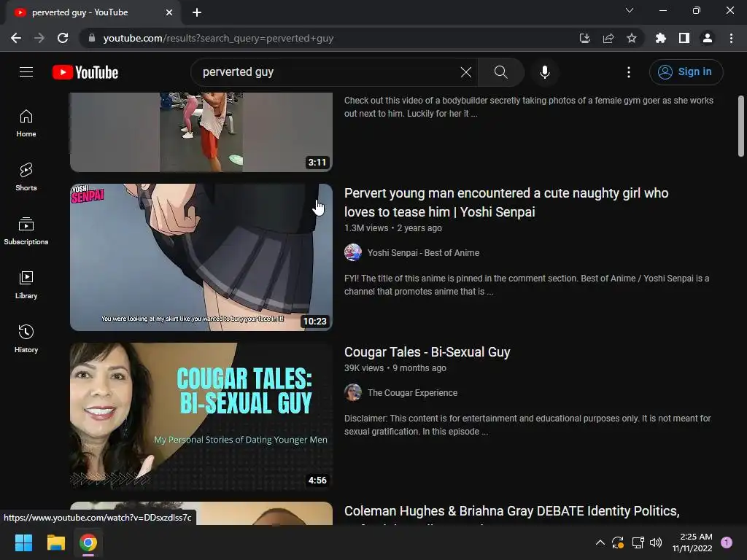The width and height of the screenshot is (747, 560).
Task: Click Chrome icon in taskbar
Action: coord(88,542)
